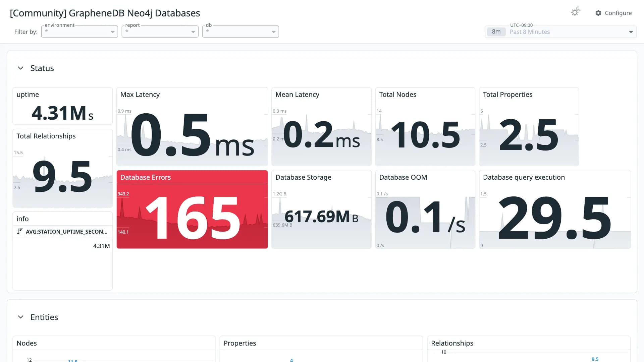The height and width of the screenshot is (362, 644).
Task: Click the 10.5 Total Nodes value
Action: click(x=425, y=135)
